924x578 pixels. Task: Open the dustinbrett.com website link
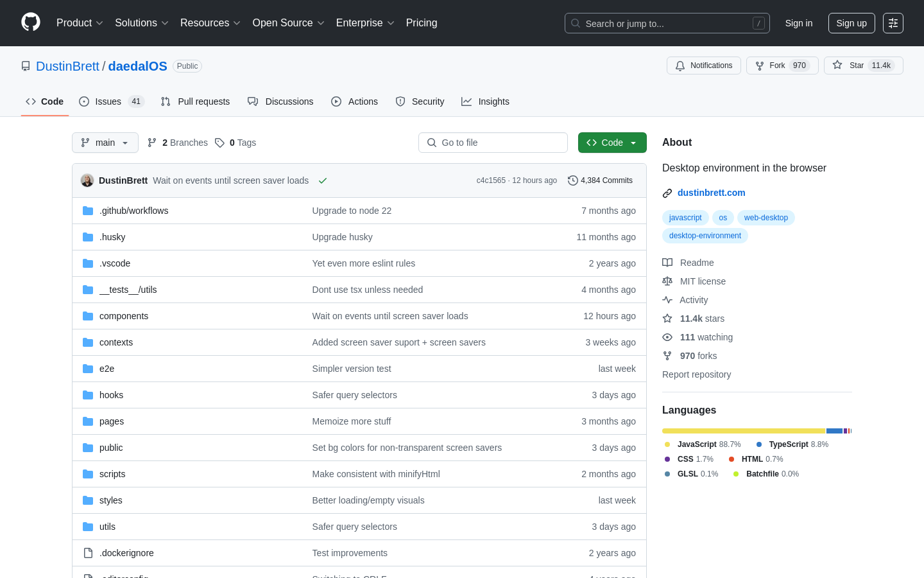coord(711,193)
